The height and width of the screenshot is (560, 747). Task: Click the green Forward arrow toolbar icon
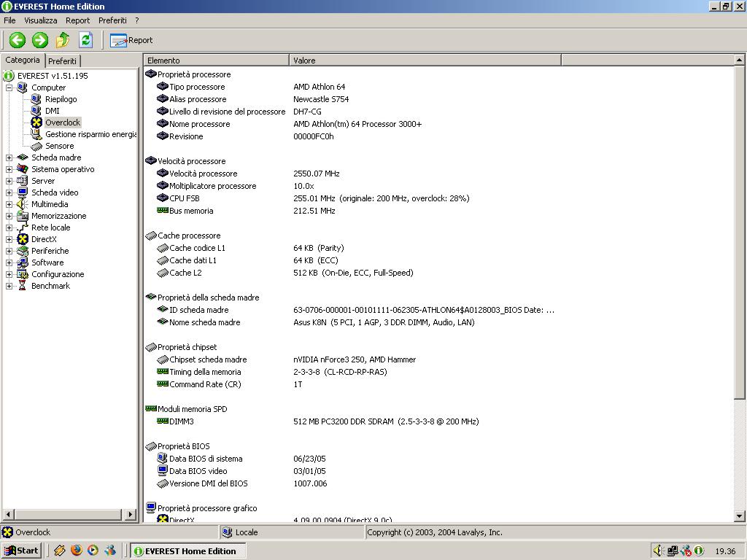tap(40, 40)
